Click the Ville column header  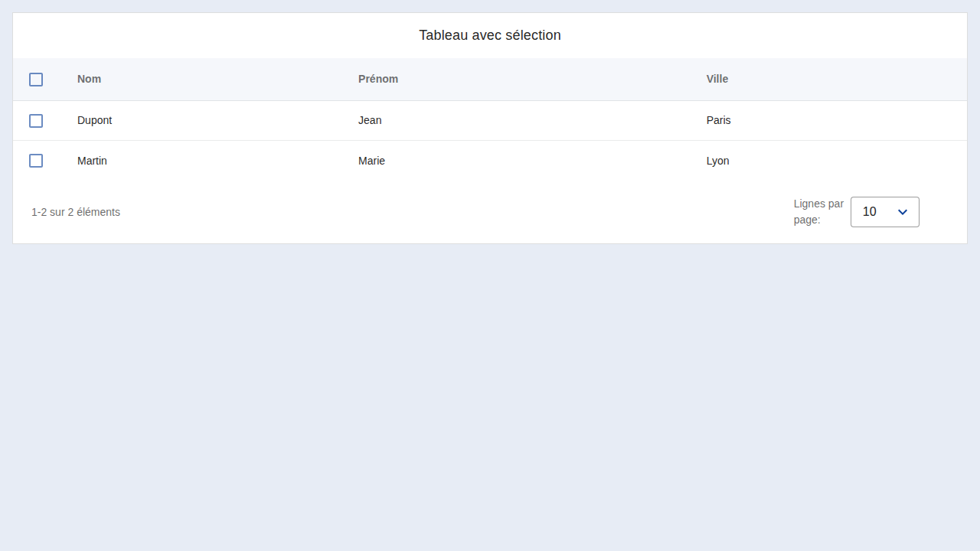[717, 79]
